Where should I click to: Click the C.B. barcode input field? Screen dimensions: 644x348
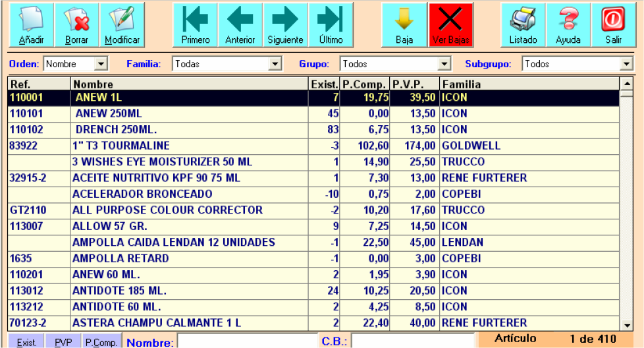coord(413,341)
